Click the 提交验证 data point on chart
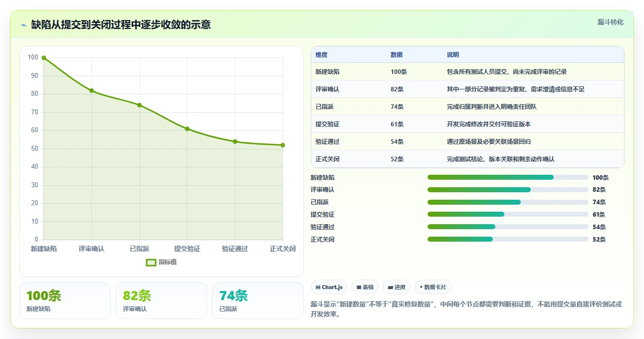The width and height of the screenshot is (644, 339). pyautogui.click(x=187, y=129)
